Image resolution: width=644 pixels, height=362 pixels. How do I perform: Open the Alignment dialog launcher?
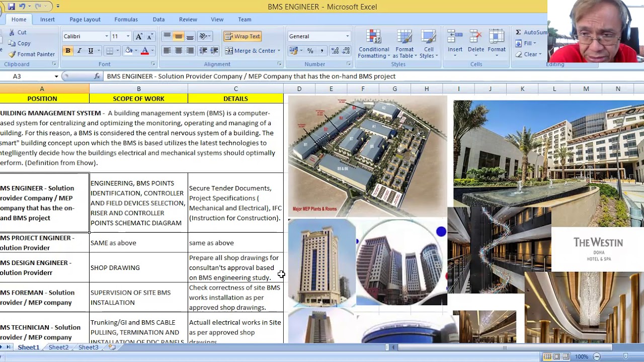[x=279, y=64]
